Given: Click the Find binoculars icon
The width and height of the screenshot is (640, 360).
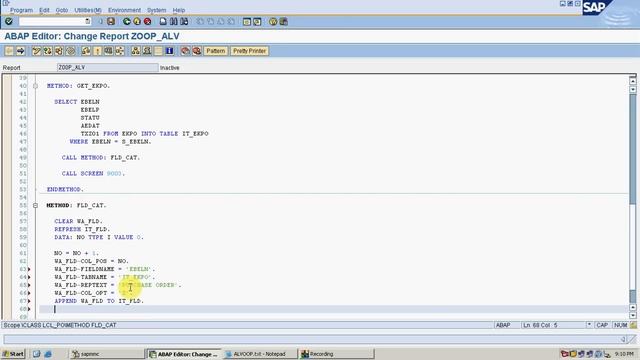Looking at the screenshot, I should [174, 21].
